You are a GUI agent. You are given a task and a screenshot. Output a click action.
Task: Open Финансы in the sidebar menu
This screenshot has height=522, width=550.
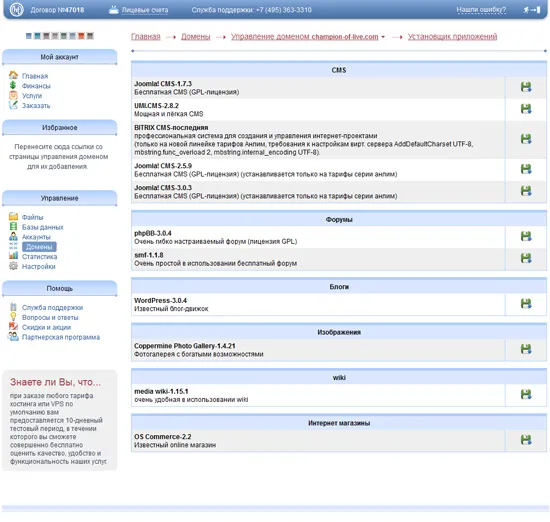pyautogui.click(x=36, y=86)
